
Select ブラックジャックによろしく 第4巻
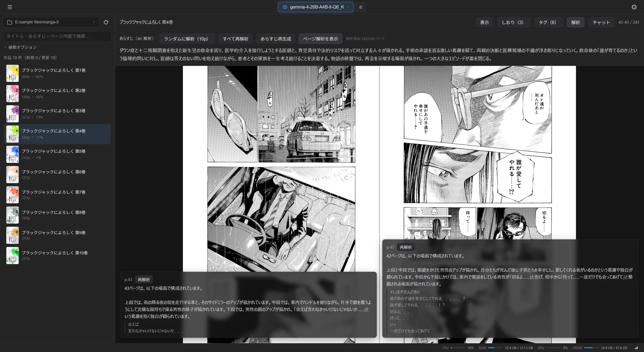(x=57, y=134)
